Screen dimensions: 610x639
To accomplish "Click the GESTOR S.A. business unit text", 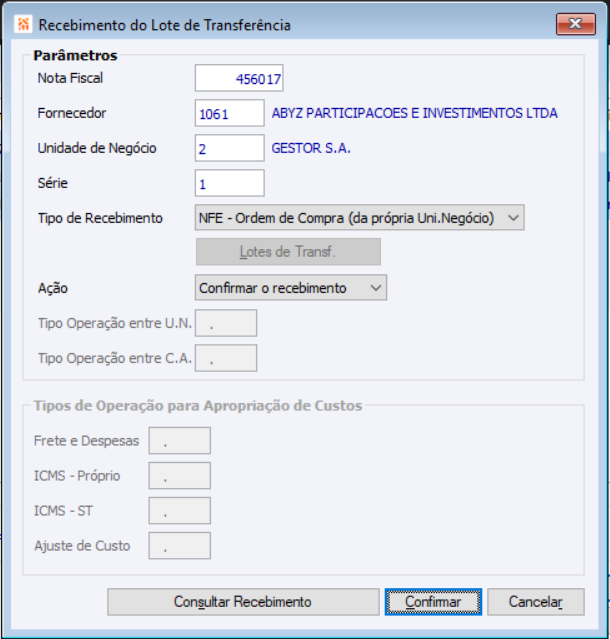I will pos(312,149).
